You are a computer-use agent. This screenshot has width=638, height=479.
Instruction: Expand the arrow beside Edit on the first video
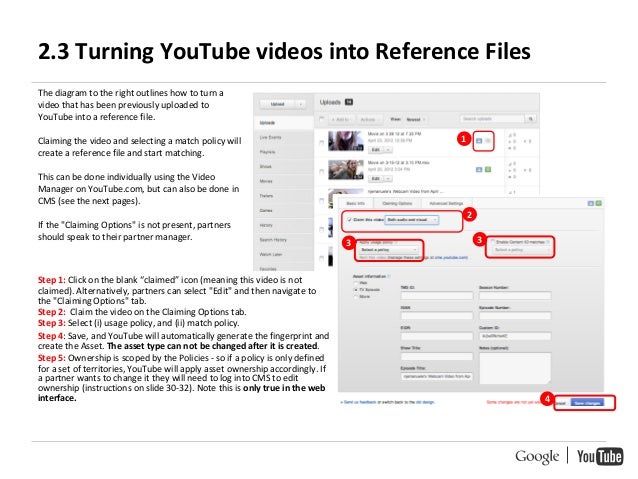[x=389, y=150]
